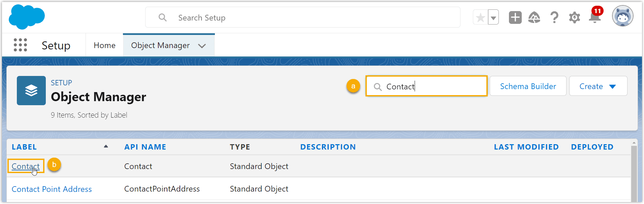Open the Create dropdown

coord(598,86)
